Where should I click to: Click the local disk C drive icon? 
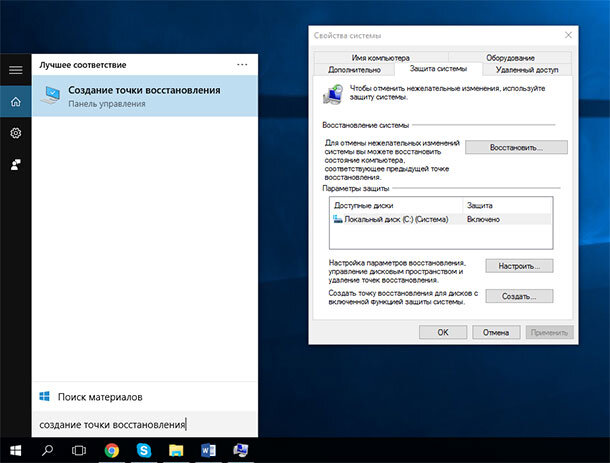(x=337, y=219)
